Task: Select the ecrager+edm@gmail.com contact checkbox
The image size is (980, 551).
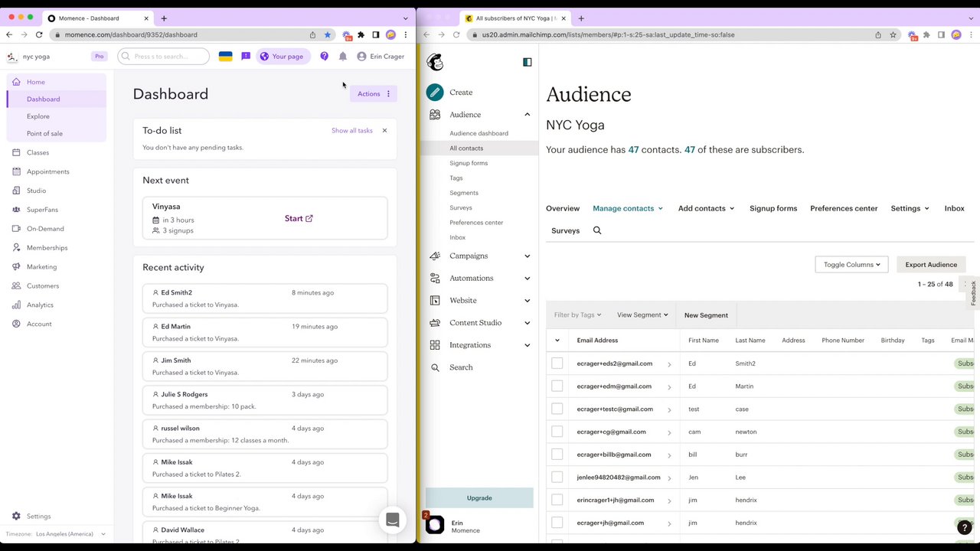Action: [557, 386]
